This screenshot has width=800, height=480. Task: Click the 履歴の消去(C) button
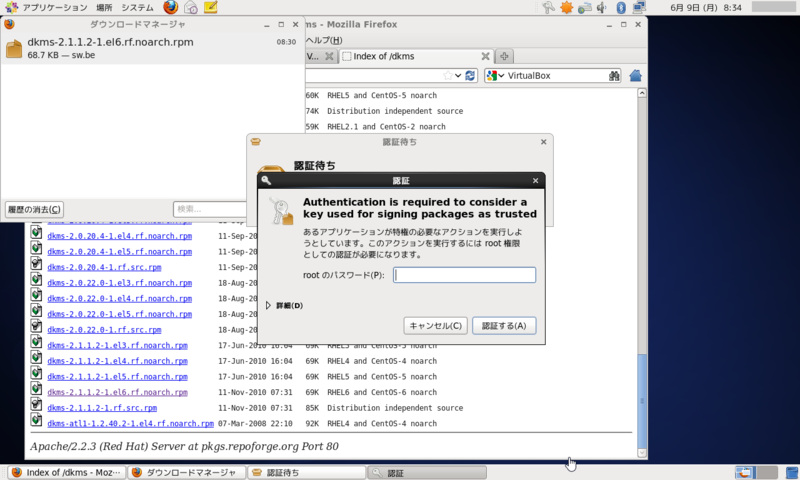pos(34,209)
